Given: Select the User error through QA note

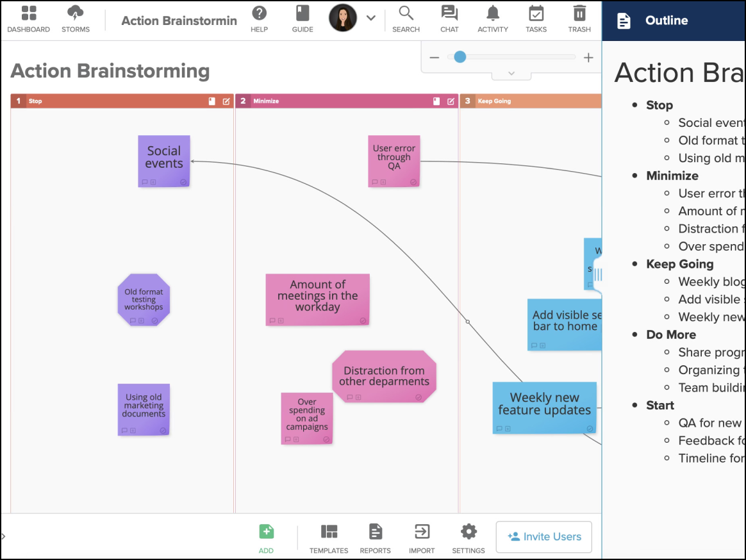Looking at the screenshot, I should tap(394, 161).
